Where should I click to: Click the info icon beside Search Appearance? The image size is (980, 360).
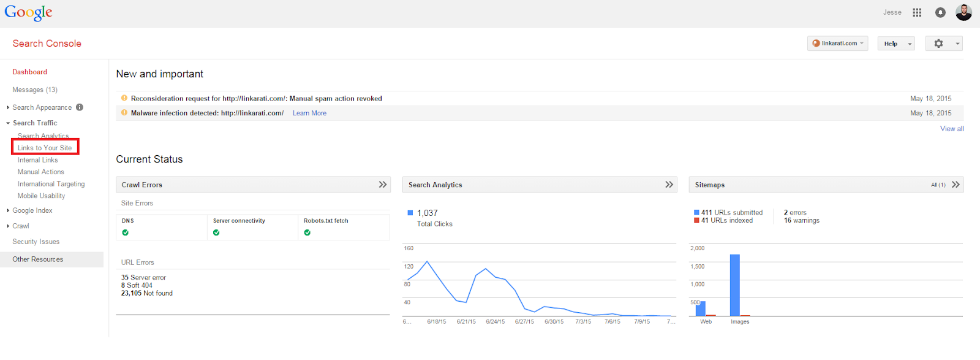80,107
